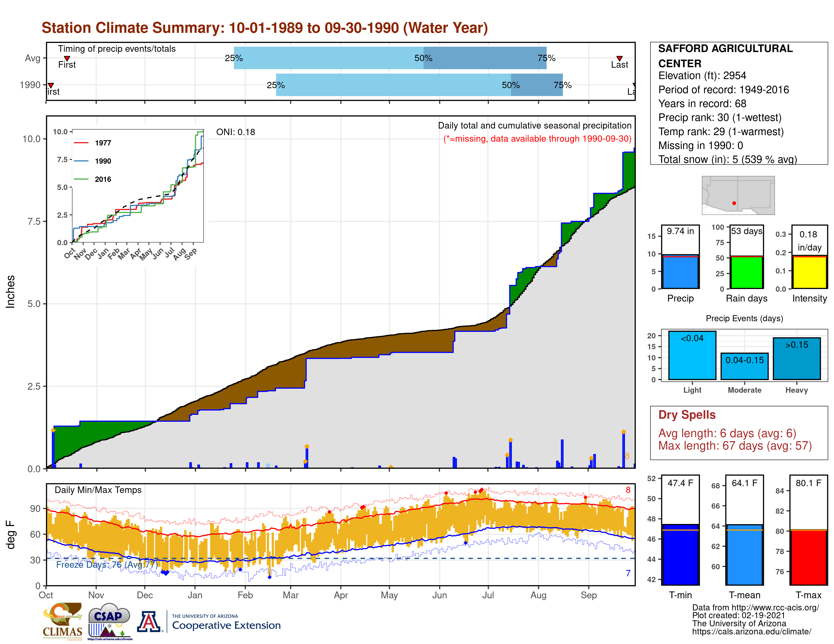The height and width of the screenshot is (644, 834).
Task: Click the green Rain days bar
Action: pos(747,273)
